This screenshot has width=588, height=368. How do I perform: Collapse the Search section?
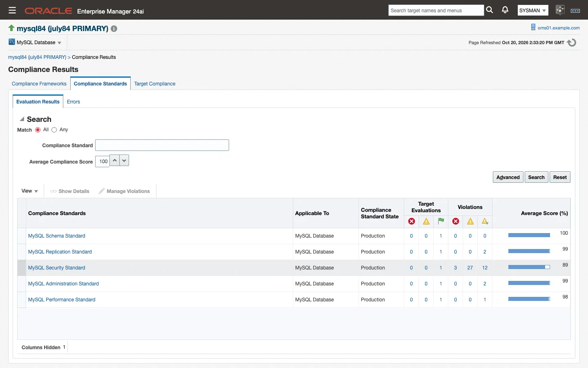pyautogui.click(x=22, y=119)
